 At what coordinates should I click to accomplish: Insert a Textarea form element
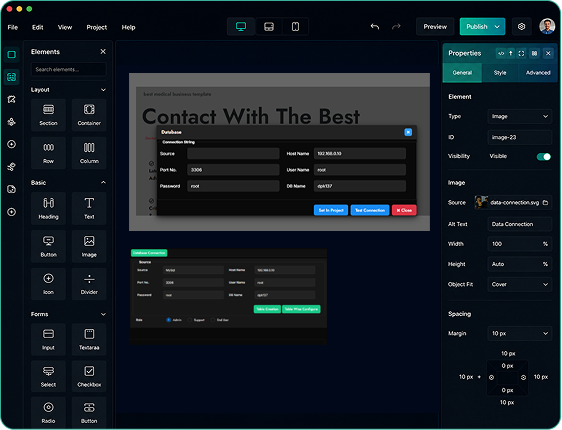(89, 339)
